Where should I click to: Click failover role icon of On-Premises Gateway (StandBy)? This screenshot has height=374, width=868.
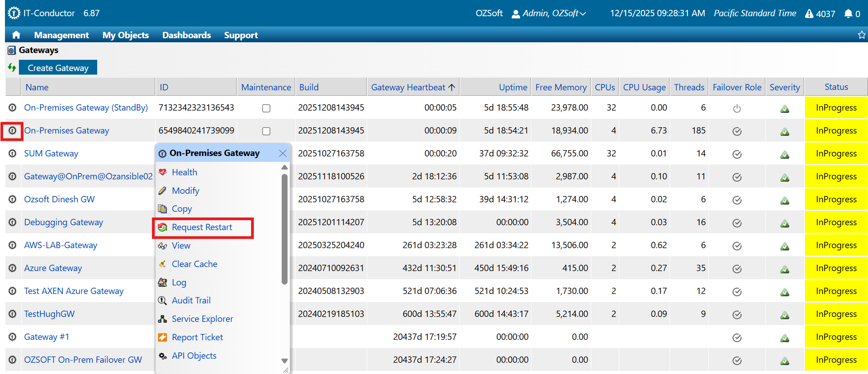click(737, 108)
